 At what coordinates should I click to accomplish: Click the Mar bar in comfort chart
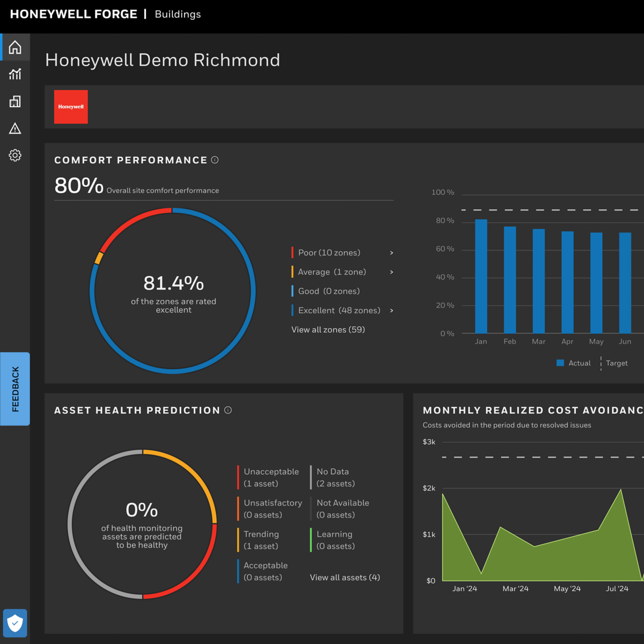point(539,281)
